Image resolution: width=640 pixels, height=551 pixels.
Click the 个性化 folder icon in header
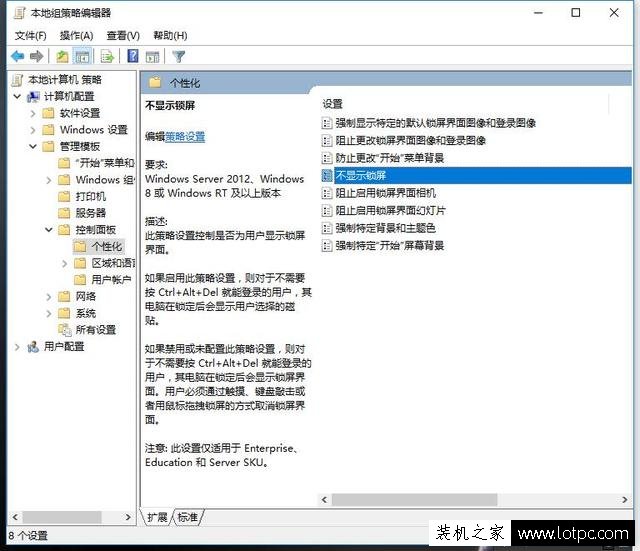pos(155,82)
